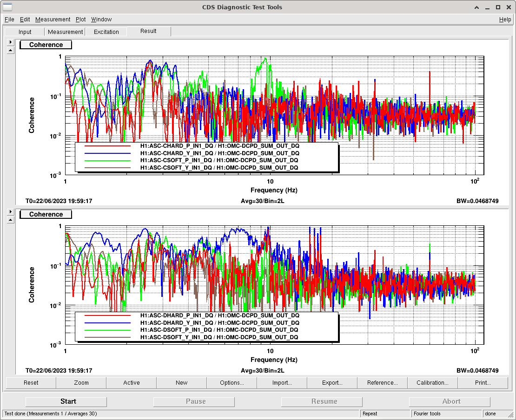Screen dimensions: 516x420
Task: Click up-arrow icon beside top Coherence plot
Action: click(11, 50)
